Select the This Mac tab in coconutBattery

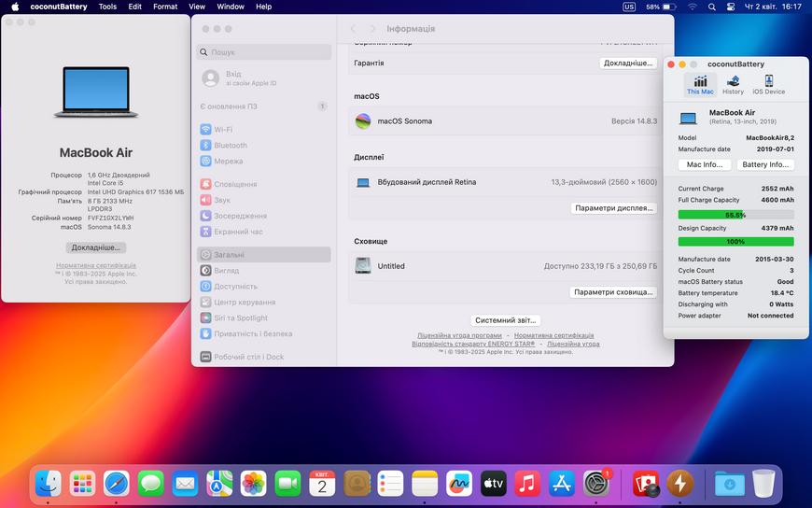(x=700, y=84)
